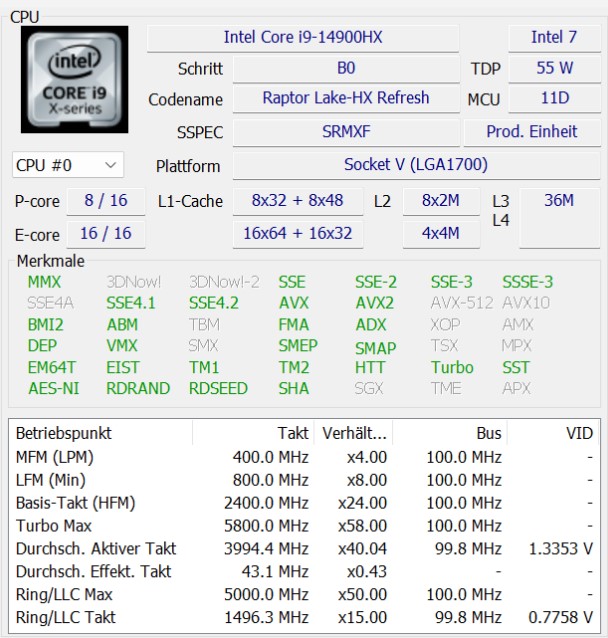
Task: Click the MMX feature label
Action: 44,282
